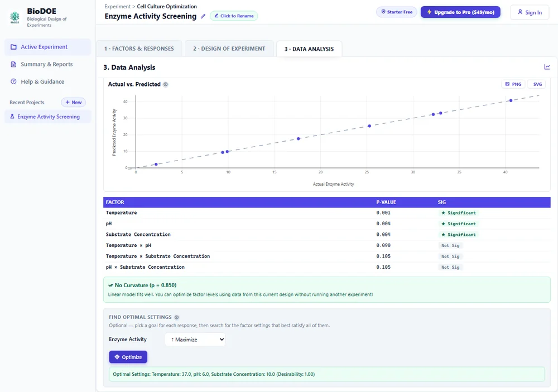
Task: Click the Experiment breadcrumb link
Action: coord(117,6)
